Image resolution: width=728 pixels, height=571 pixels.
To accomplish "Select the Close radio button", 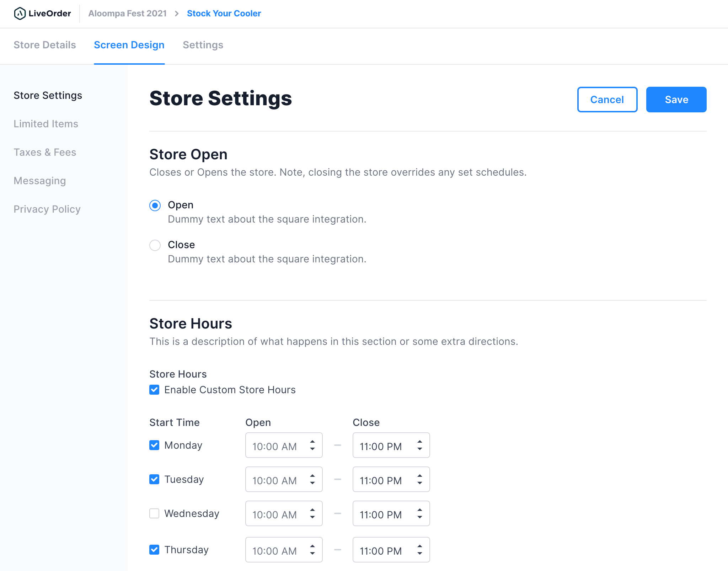I will tap(155, 245).
